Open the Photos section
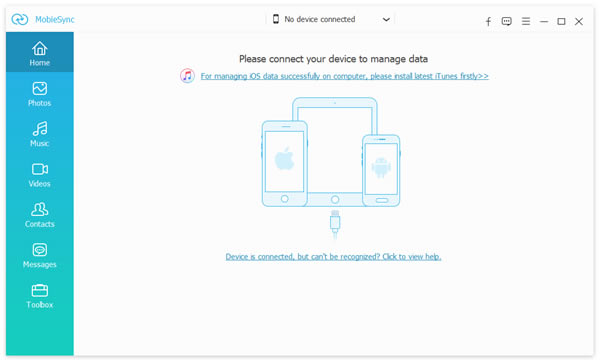This screenshot has width=600, height=362. click(40, 94)
